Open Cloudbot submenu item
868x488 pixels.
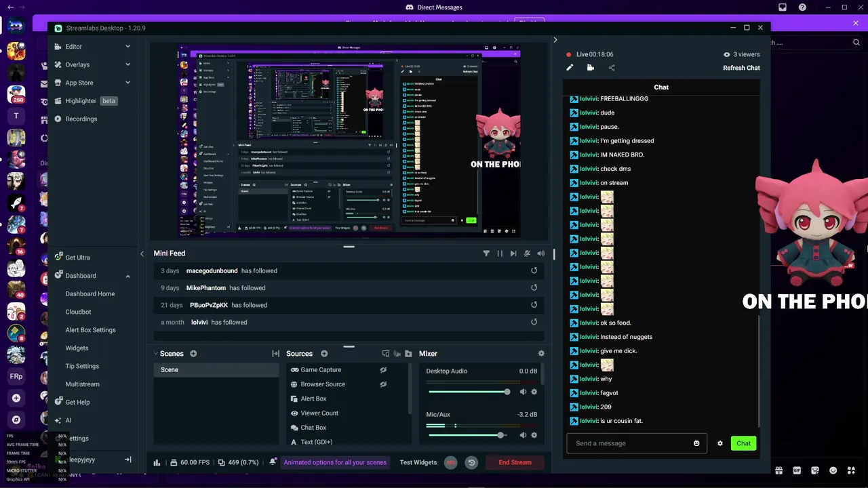click(x=78, y=312)
